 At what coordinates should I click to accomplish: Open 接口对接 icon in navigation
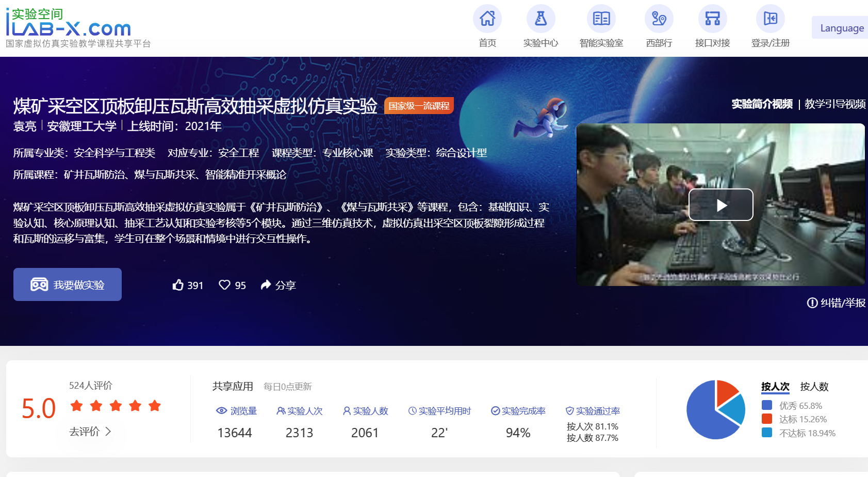(712, 19)
